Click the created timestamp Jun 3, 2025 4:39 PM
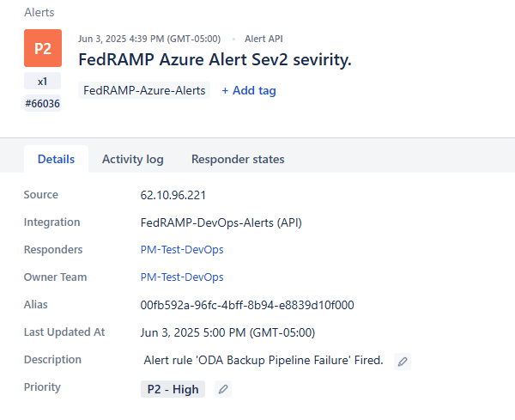Viewport: 515px width, 420px height. [x=149, y=39]
